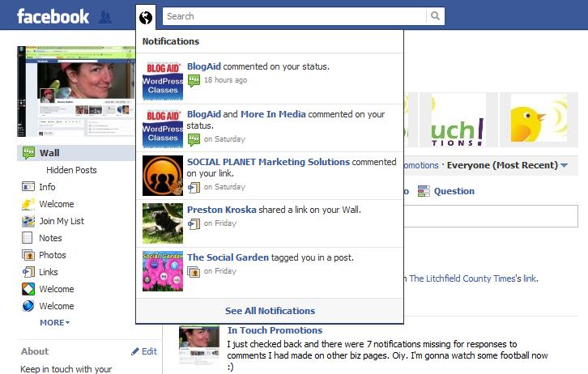Click Edit next to About

tap(149, 351)
